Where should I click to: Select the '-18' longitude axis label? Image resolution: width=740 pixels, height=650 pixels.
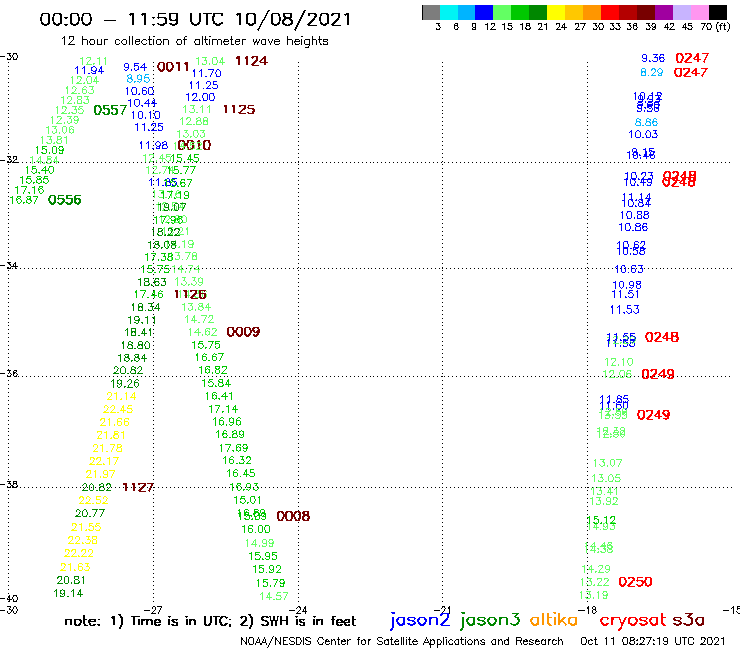tap(588, 610)
